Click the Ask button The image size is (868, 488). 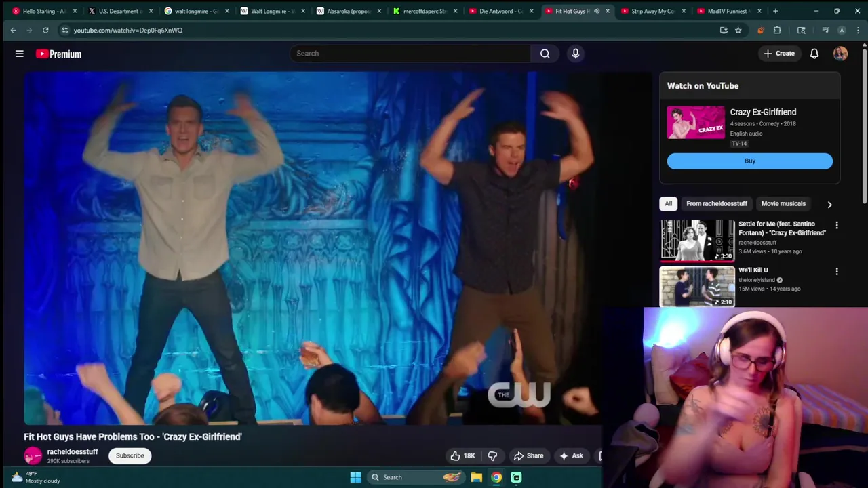click(571, 456)
